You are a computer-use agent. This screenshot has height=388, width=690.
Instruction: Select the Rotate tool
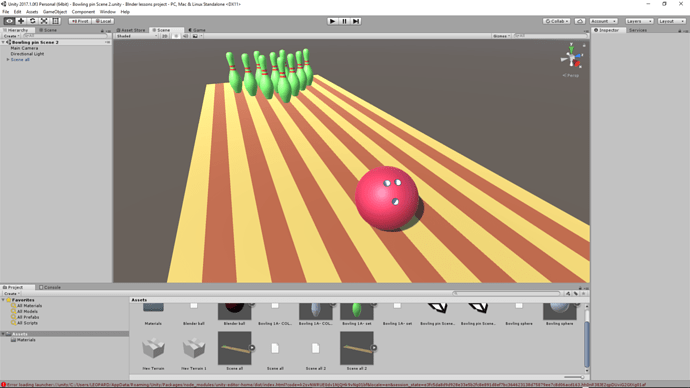(33, 21)
